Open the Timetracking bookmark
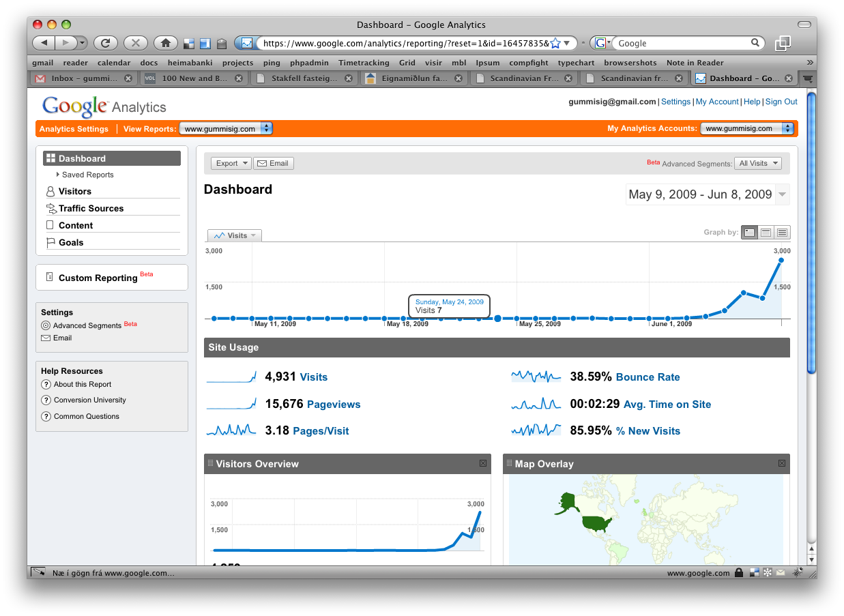The width and height of the screenshot is (844, 616). tap(364, 63)
